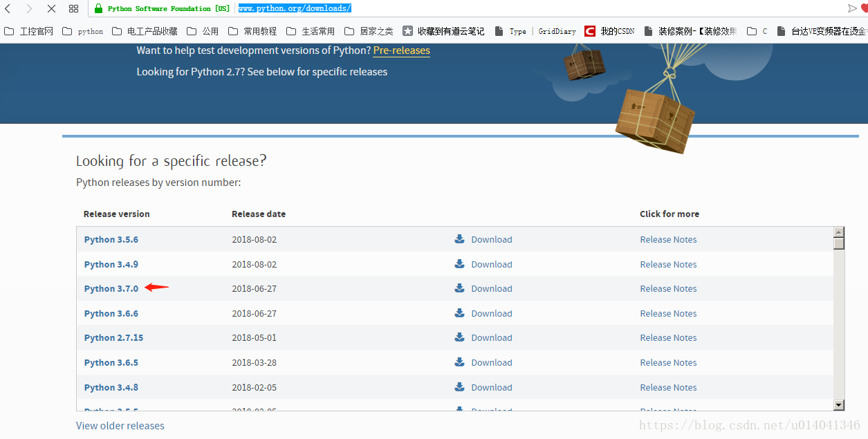Open the Python 3.4.9 release link
Viewport: 868px width, 439px height.
click(x=111, y=265)
